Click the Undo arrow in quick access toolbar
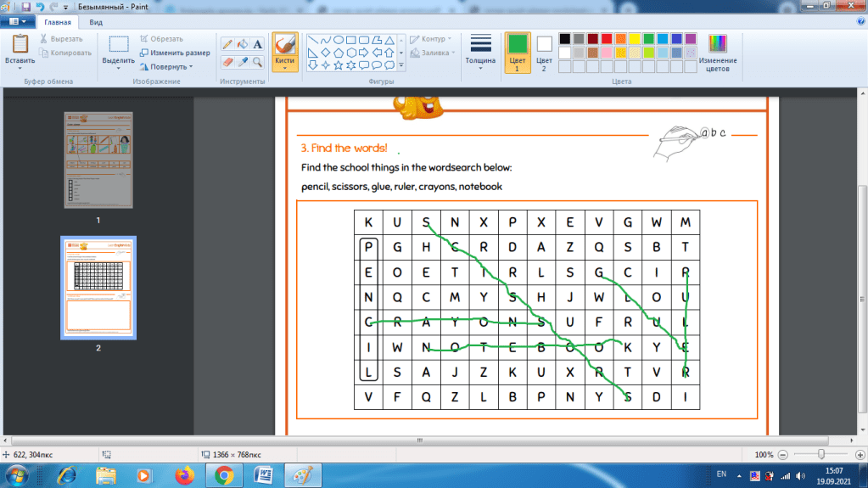The width and height of the screenshot is (868, 488). click(40, 6)
